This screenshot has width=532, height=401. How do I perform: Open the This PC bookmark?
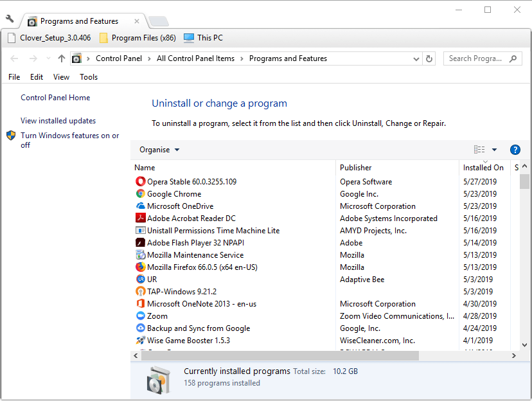[x=203, y=38]
